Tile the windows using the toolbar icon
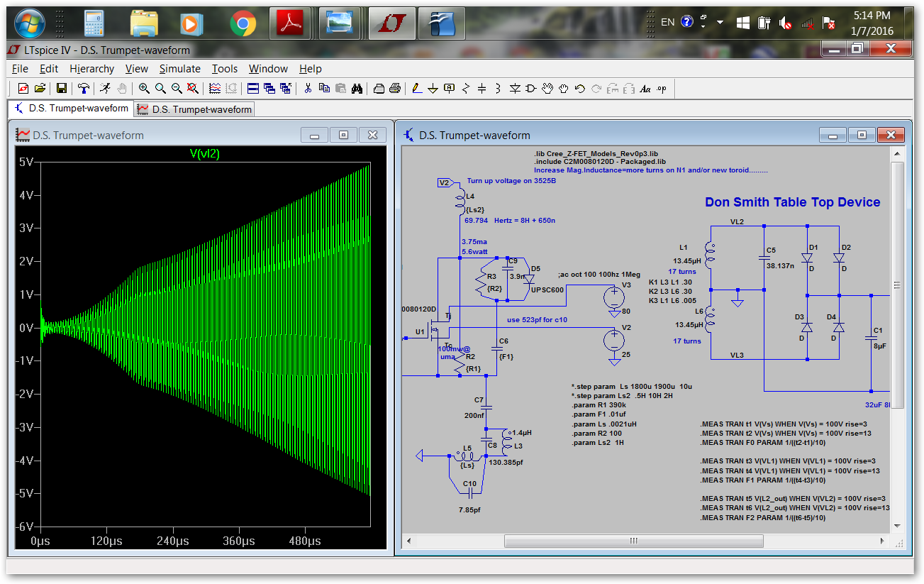Viewport: 924px width, 584px height. pos(253,89)
